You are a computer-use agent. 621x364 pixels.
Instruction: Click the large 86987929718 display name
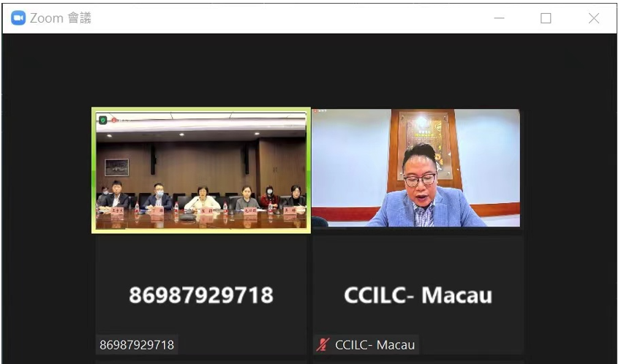pyautogui.click(x=201, y=295)
